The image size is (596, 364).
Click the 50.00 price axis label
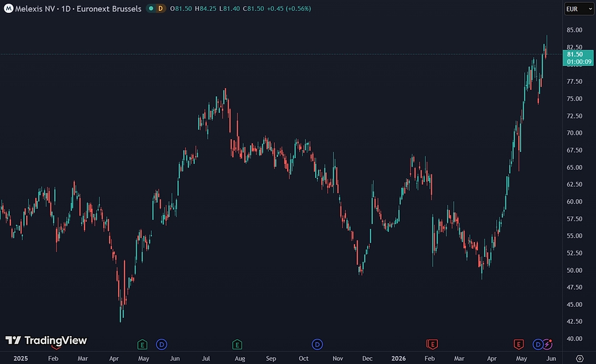574,270
